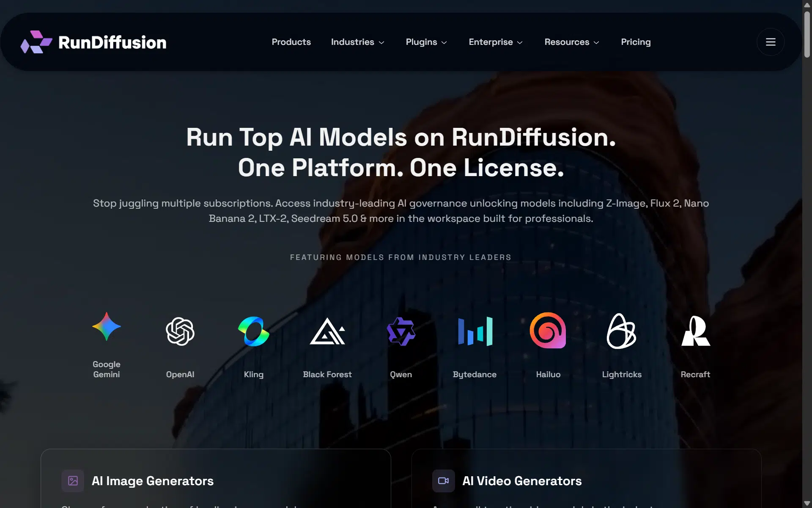
Task: Select the Recraft logo icon
Action: pyautogui.click(x=696, y=331)
